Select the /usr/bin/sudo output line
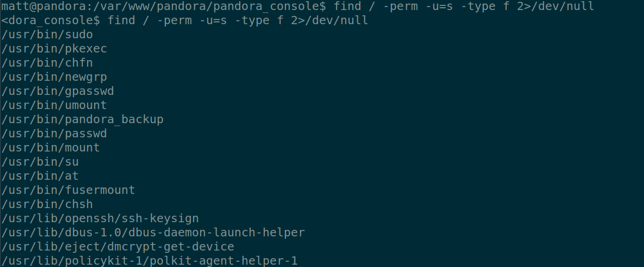The height and width of the screenshot is (267, 644). click(x=47, y=35)
